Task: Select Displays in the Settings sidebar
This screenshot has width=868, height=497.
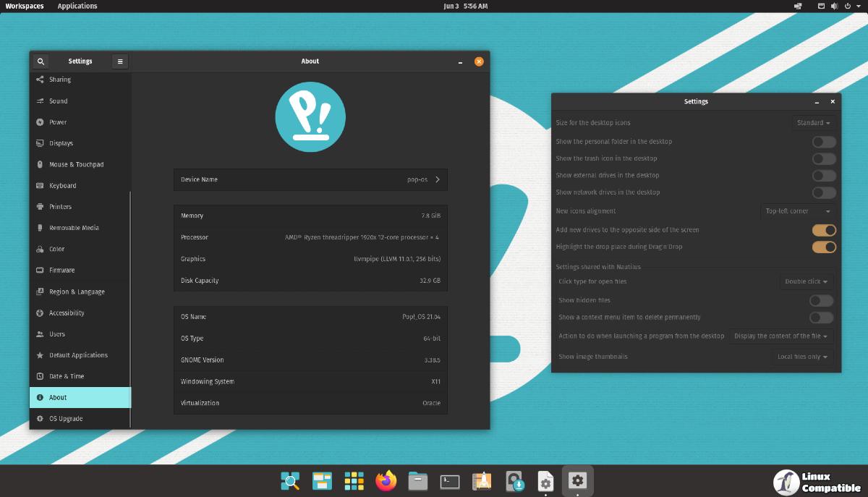Action: 61,143
